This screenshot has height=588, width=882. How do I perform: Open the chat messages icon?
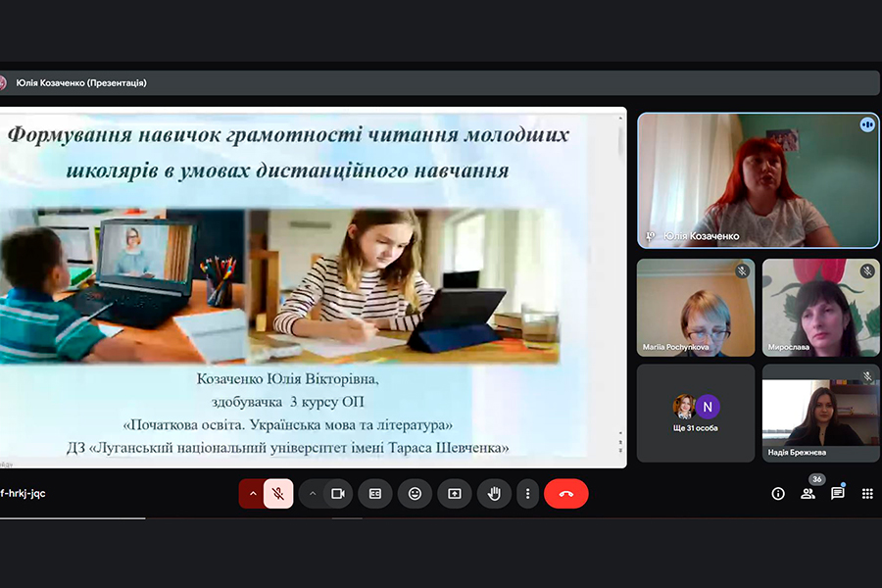[x=838, y=494]
